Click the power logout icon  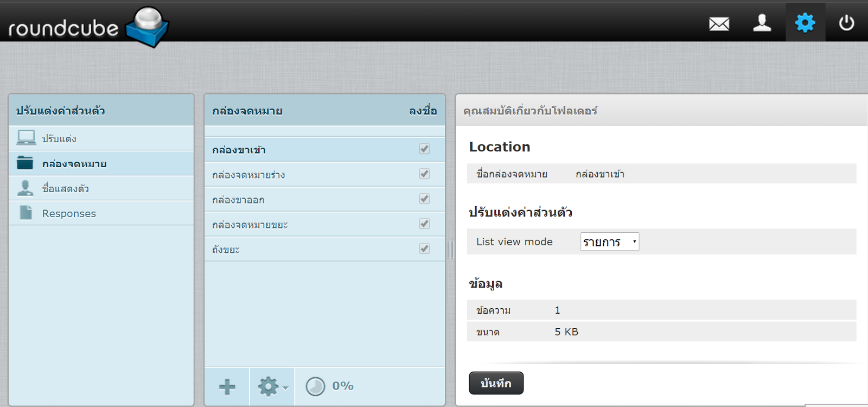click(x=846, y=23)
